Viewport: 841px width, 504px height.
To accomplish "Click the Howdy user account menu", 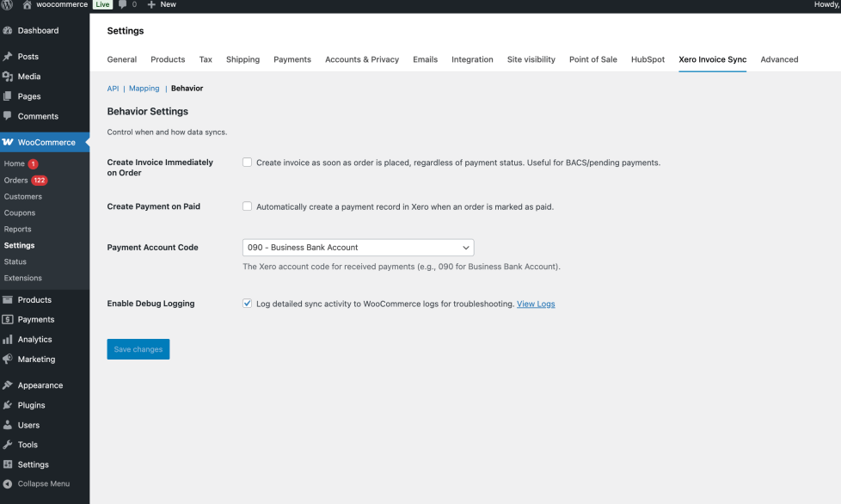I will pyautogui.click(x=826, y=4).
